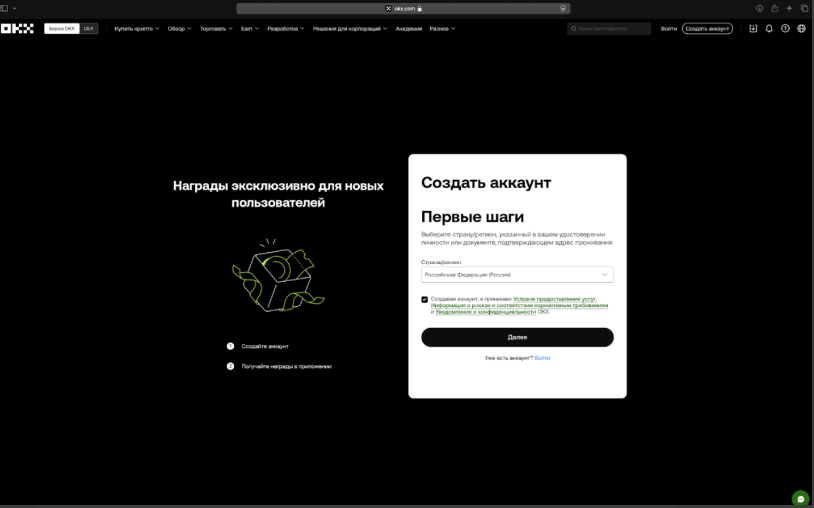This screenshot has height=508, width=814.
Task: Click Войти link below Далее
Action: pyautogui.click(x=542, y=358)
